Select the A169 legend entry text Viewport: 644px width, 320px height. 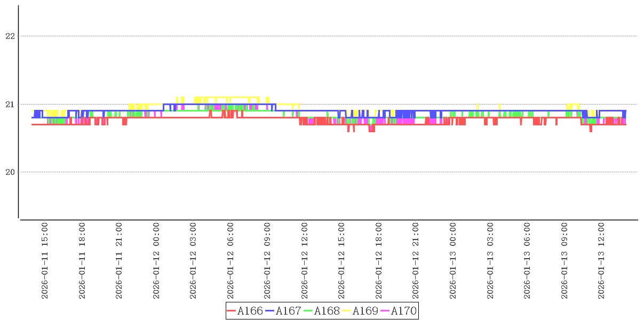365,311
